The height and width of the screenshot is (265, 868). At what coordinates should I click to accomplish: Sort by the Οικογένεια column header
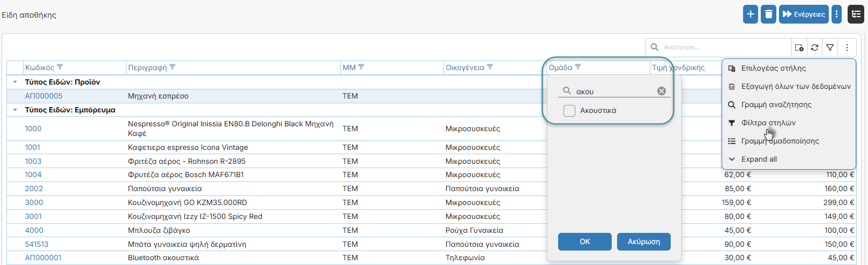(465, 67)
